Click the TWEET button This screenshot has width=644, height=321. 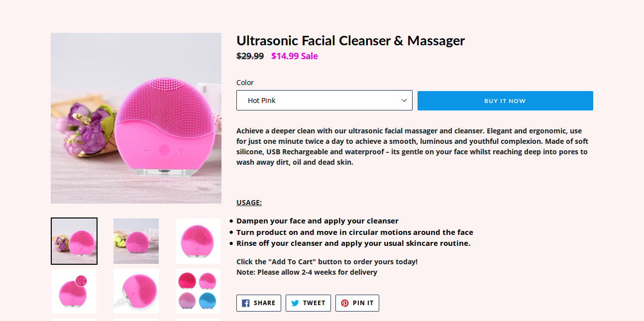point(308,303)
